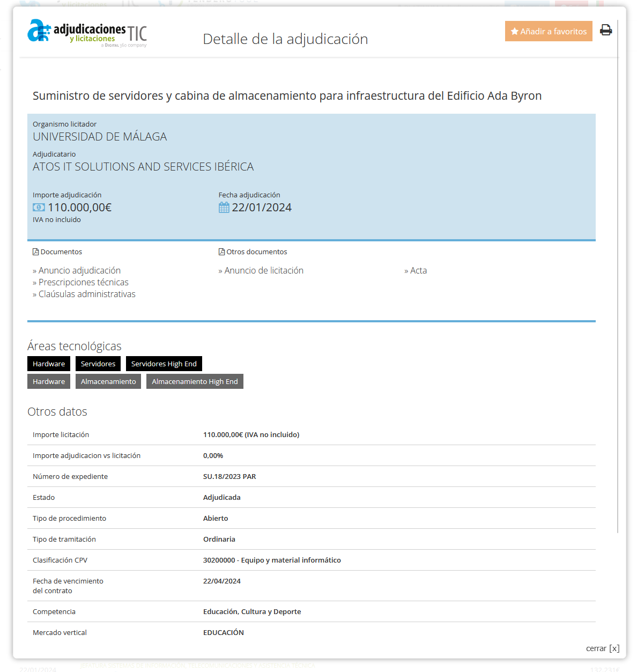Open the Acta document
The height and width of the screenshot is (672, 637).
pyautogui.click(x=418, y=270)
